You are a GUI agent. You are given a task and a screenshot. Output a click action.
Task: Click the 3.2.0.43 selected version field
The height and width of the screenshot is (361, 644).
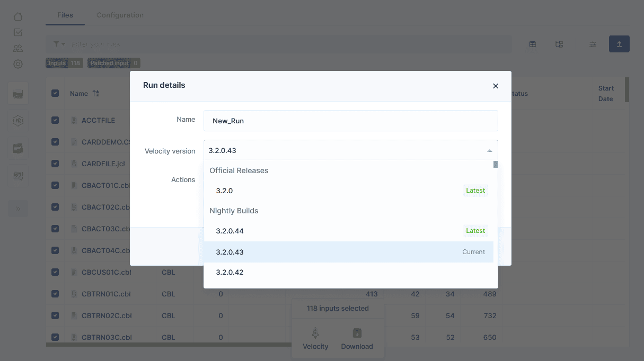[351, 150]
